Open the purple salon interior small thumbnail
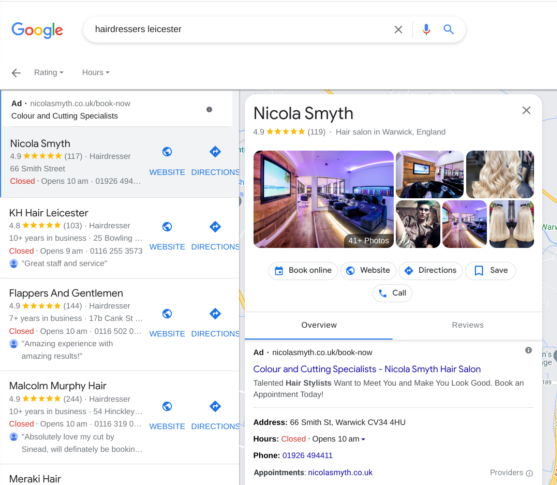557x485 pixels. [x=465, y=224]
